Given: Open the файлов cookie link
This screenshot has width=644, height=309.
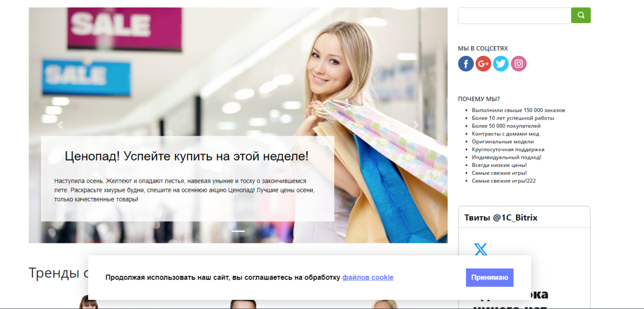Looking at the screenshot, I should point(368,277).
